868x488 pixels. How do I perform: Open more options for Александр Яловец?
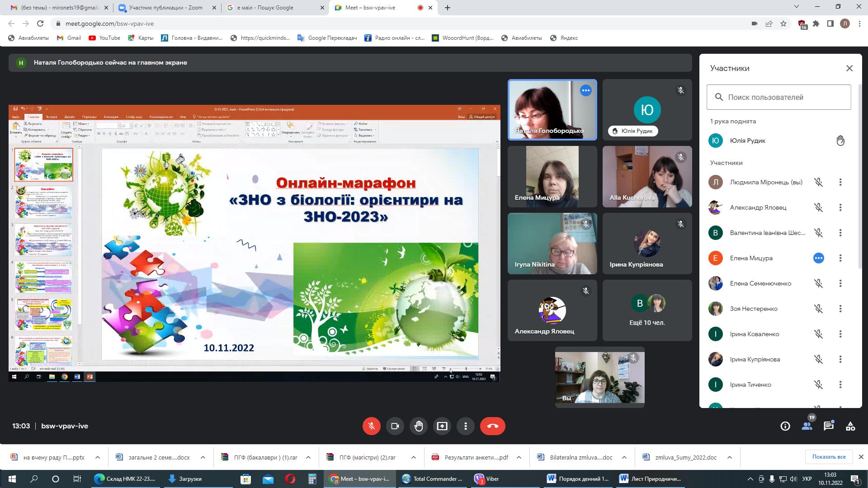[x=840, y=207]
